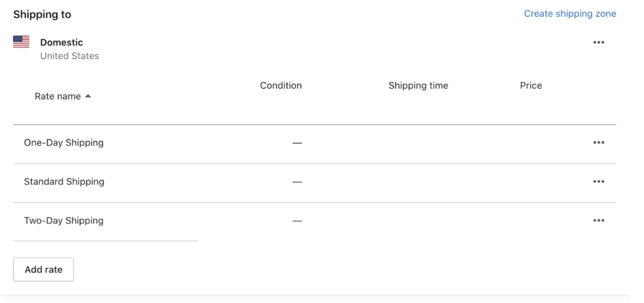This screenshot has height=303, width=644.
Task: Select the Standard Shipping rate row
Action: (63, 181)
